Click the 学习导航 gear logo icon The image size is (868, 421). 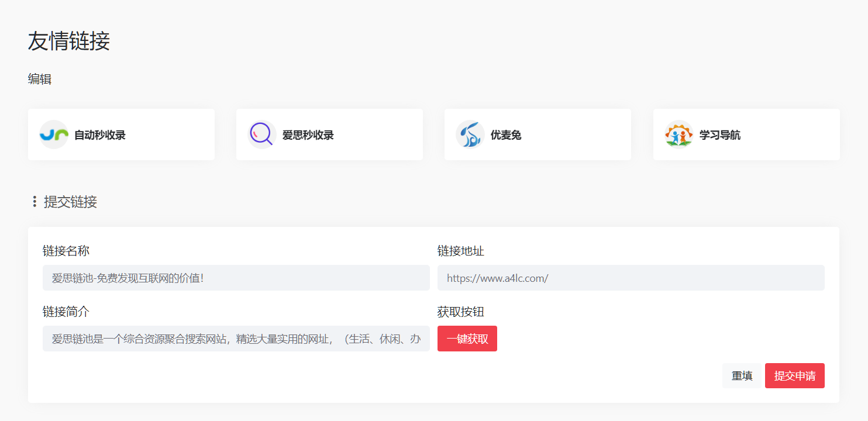678,134
